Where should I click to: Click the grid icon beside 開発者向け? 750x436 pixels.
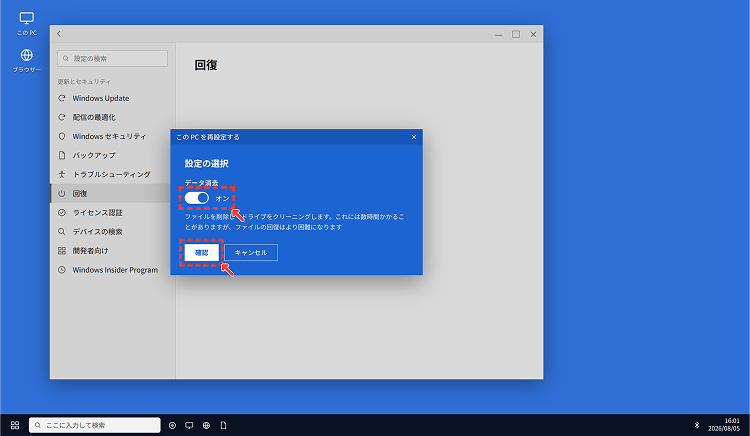(62, 251)
